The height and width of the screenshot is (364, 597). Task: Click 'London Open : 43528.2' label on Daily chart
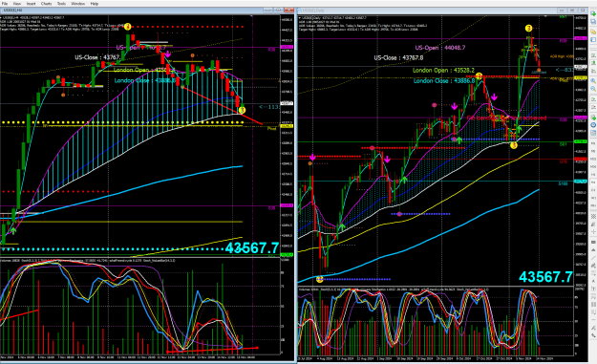pyautogui.click(x=443, y=71)
